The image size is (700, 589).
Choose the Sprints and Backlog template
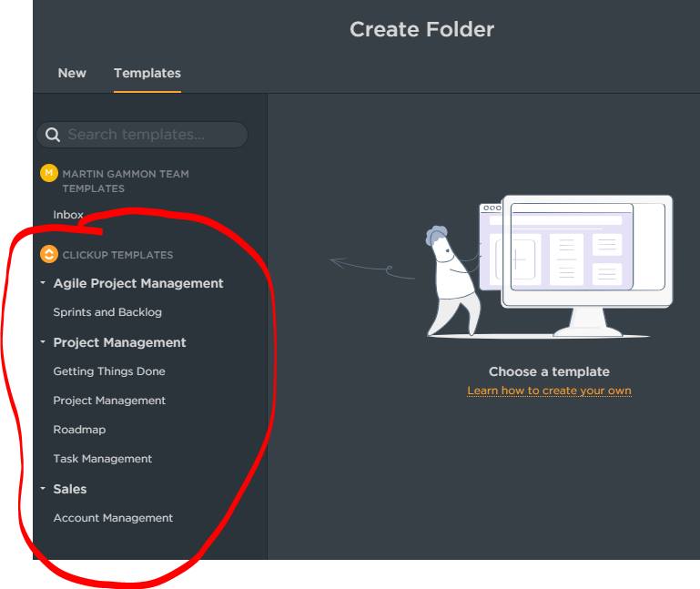[x=107, y=312]
